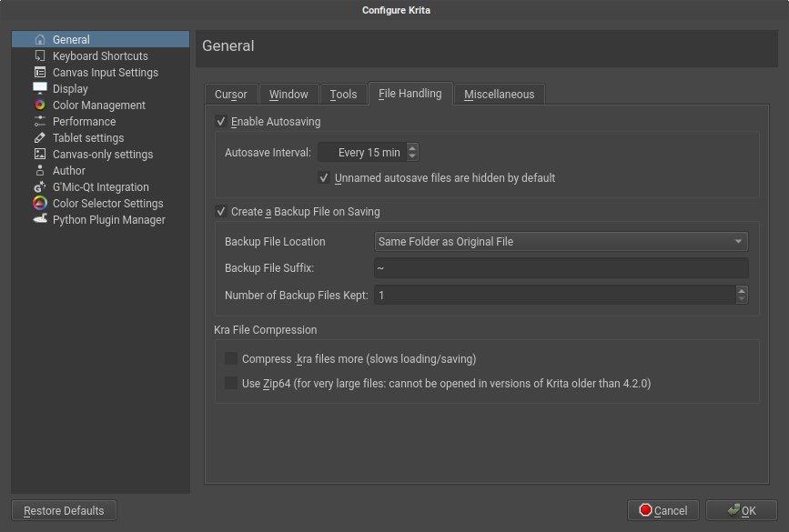The width and height of the screenshot is (789, 532).
Task: Click the Canvas Input Settings icon
Action: coord(40,73)
